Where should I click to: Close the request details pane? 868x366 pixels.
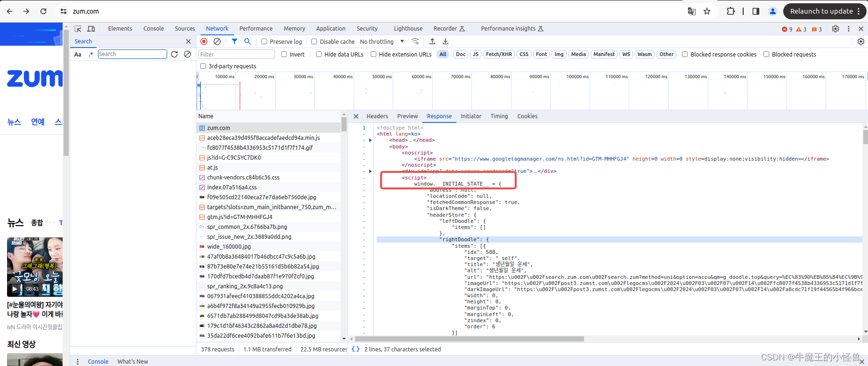coord(356,116)
